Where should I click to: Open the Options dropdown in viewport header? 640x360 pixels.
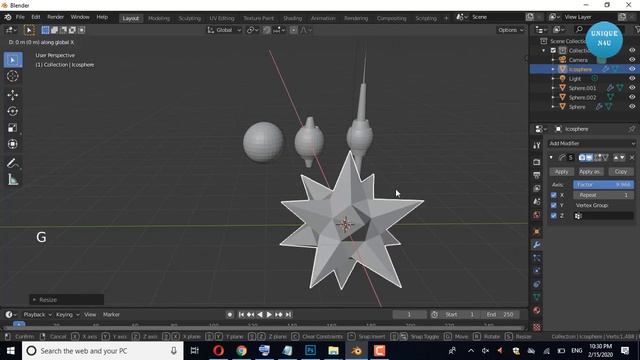tap(510, 30)
